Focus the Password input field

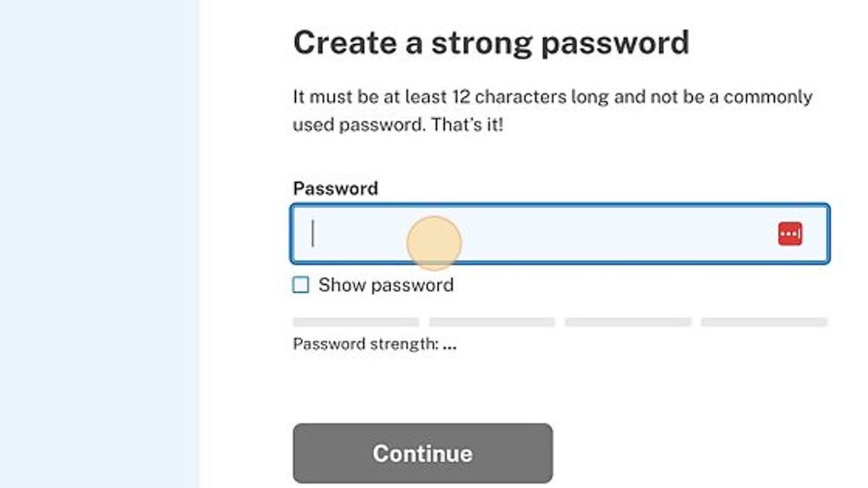[x=506, y=233]
